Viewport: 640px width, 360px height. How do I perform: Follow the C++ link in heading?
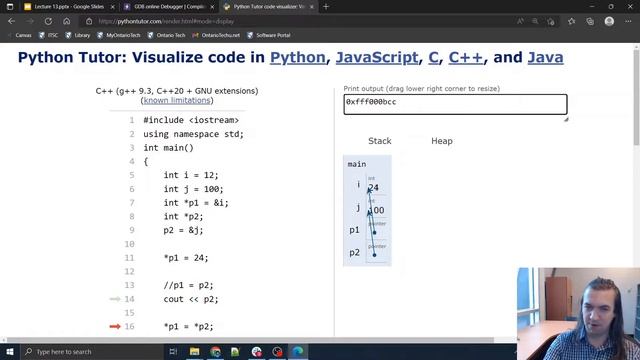click(x=466, y=57)
